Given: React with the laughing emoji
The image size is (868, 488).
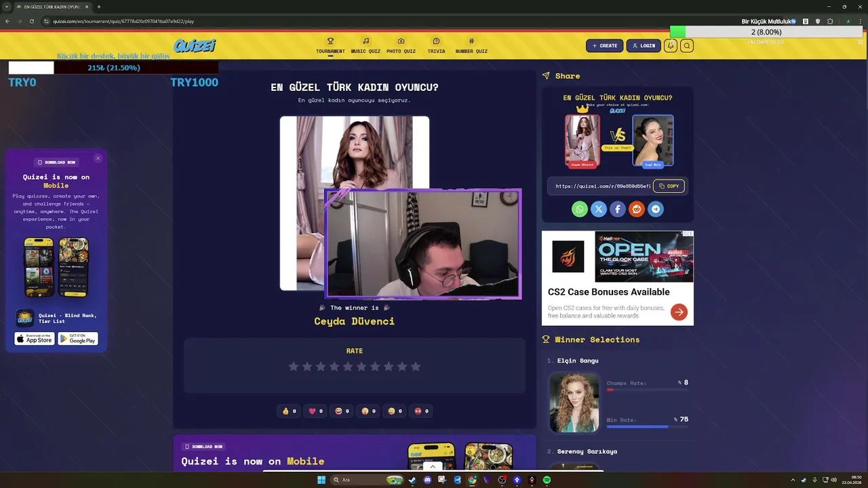Looking at the screenshot, I should (342, 411).
